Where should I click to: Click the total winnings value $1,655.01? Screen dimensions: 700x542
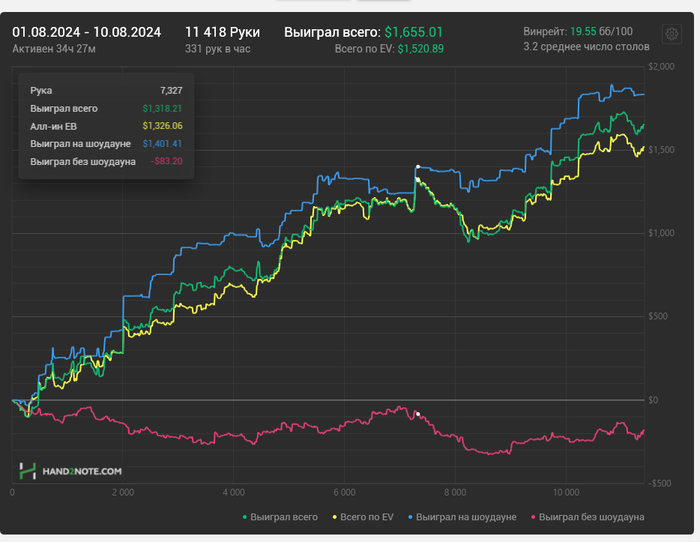[x=413, y=32]
